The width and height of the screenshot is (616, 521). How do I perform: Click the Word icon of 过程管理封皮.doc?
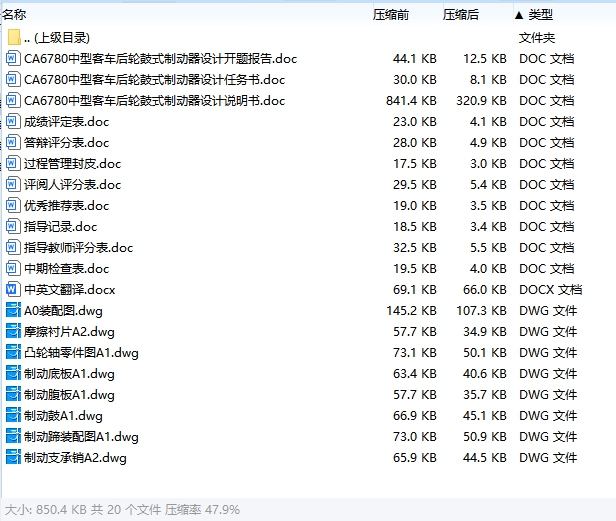click(12, 163)
